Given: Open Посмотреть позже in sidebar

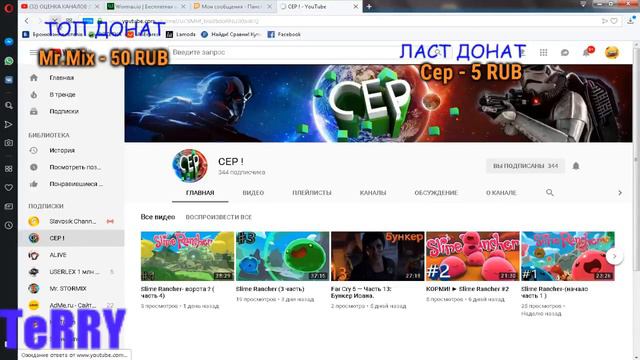Looking at the screenshot, I should click(x=71, y=167).
